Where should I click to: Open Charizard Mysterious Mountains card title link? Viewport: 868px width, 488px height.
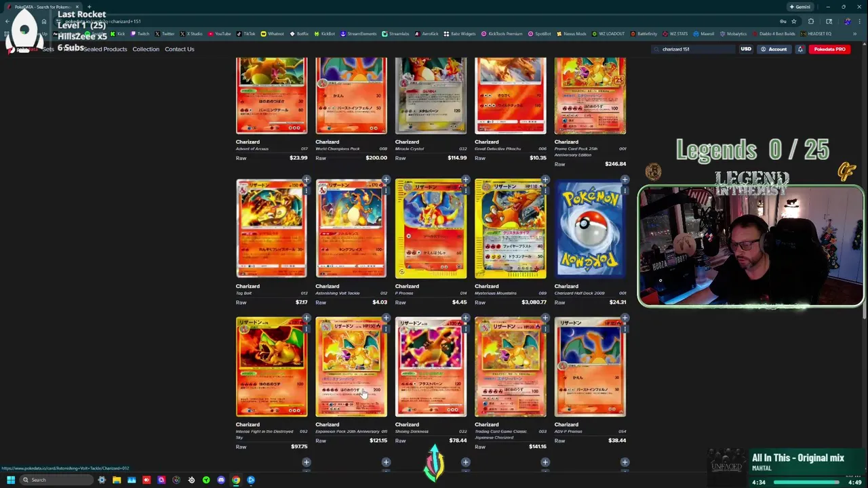(486, 286)
